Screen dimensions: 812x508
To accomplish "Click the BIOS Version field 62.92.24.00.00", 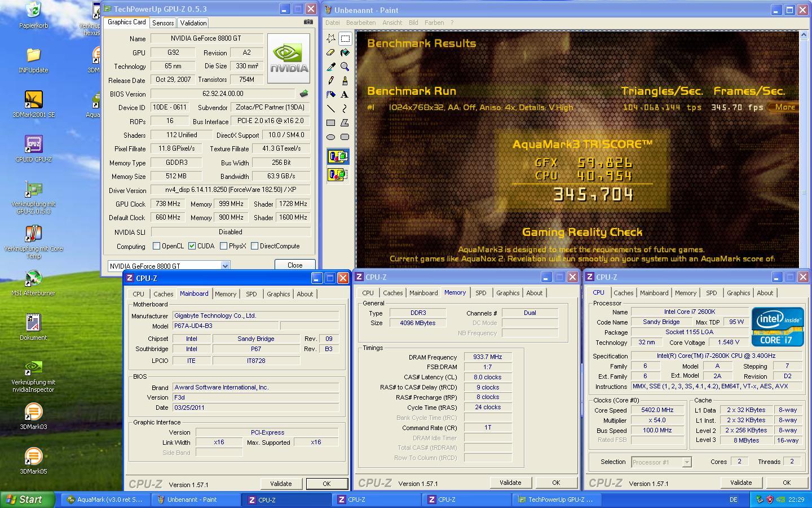I will 223,94.
